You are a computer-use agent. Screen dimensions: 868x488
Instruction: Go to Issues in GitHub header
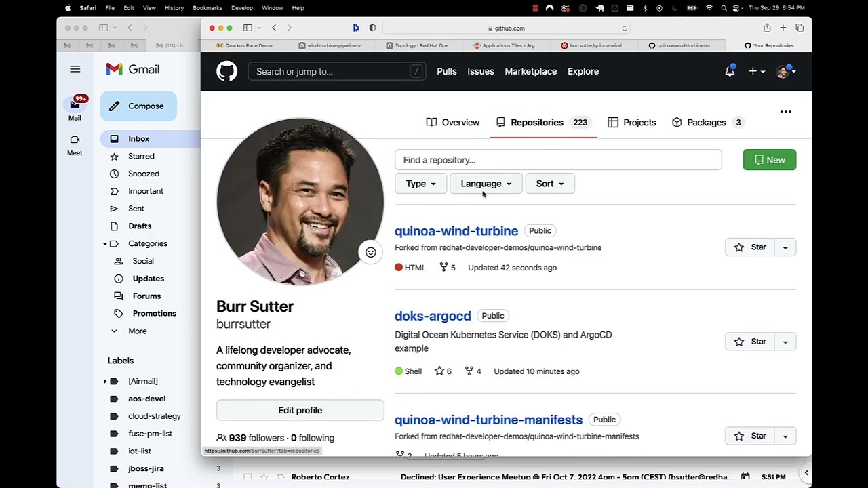481,71
